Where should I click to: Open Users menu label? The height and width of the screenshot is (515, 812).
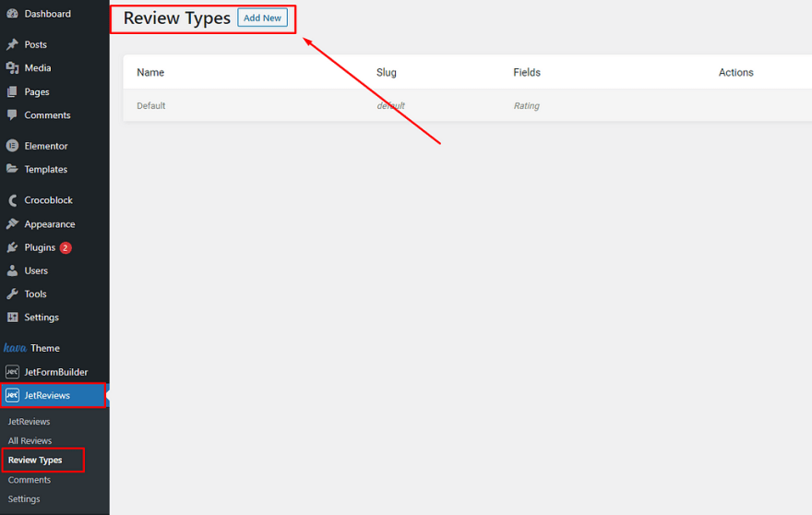[x=36, y=270]
